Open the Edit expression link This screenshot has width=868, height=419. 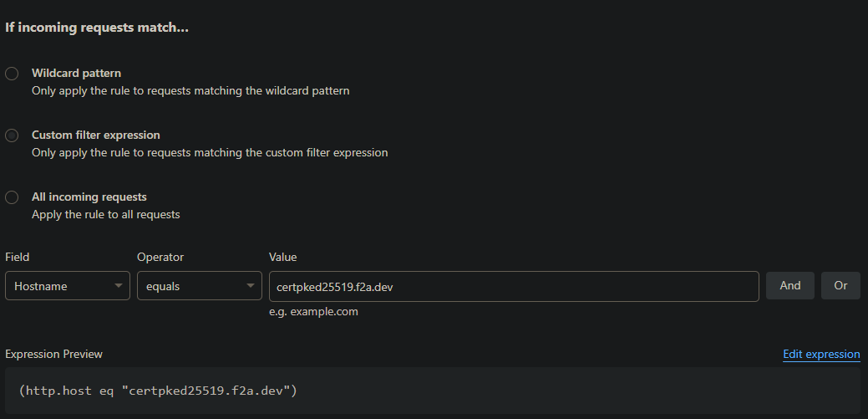[820, 354]
